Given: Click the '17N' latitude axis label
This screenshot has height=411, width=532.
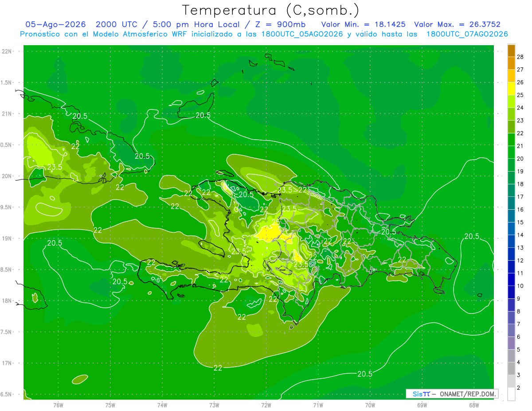Looking at the screenshot, I should (7, 363).
